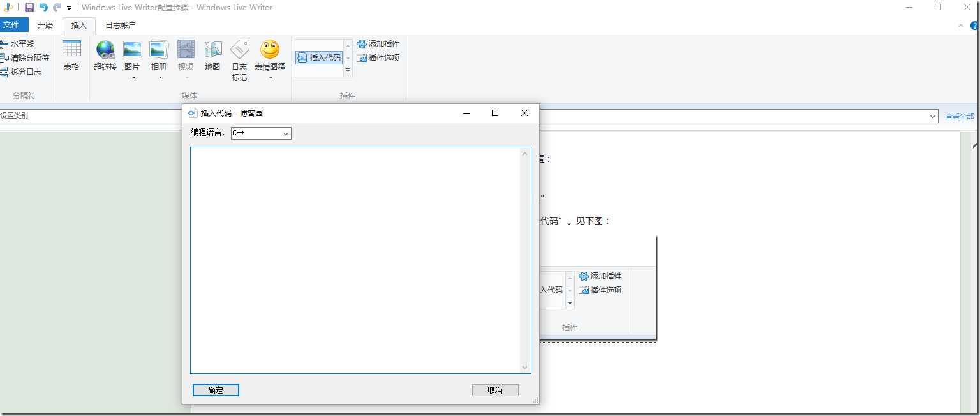
Task: Click the blue help question mark icon
Action: click(975, 26)
